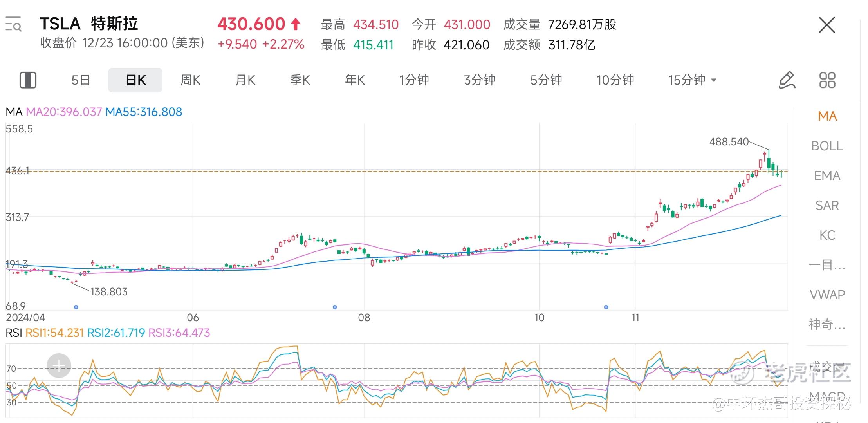868x423 pixels.
Task: Close the TSLA chart view
Action: click(827, 25)
